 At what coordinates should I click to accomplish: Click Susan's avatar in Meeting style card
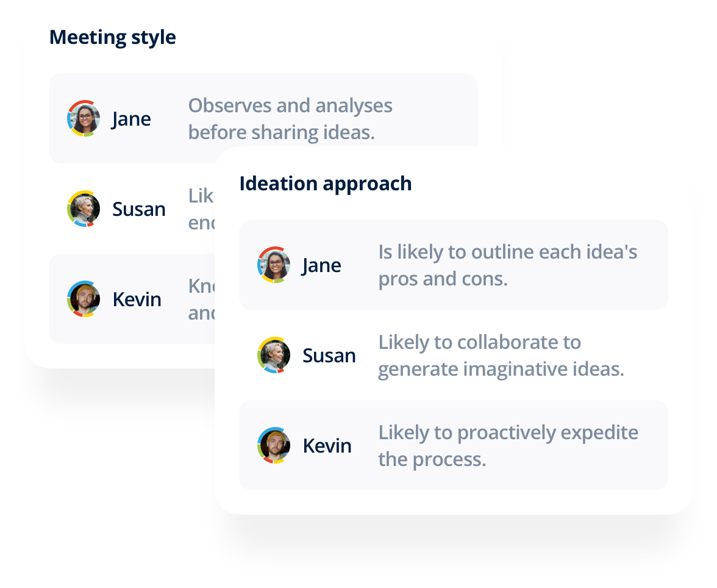tap(84, 209)
